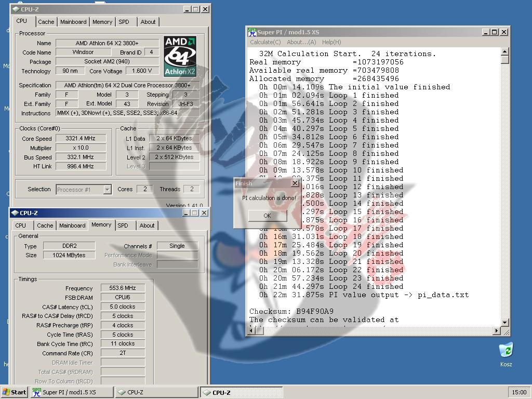Switch to About tab in lower CPU-Z
Image resolution: width=532 pixels, height=399 pixels.
pos(147,225)
